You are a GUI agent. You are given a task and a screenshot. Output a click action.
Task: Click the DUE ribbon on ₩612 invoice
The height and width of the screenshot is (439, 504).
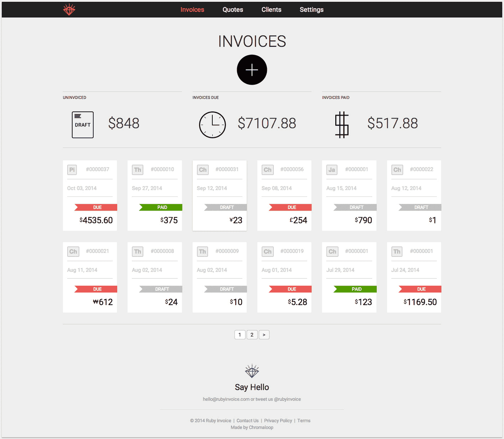click(96, 289)
